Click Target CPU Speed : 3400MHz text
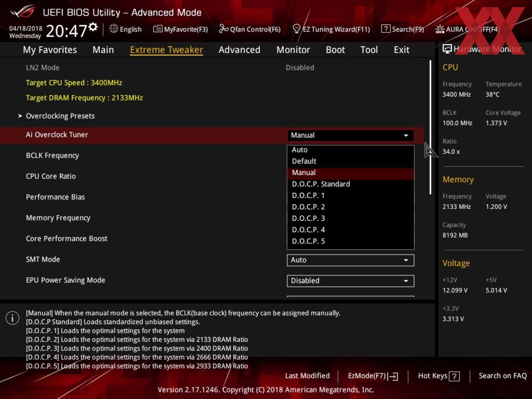532x399 pixels. [74, 83]
